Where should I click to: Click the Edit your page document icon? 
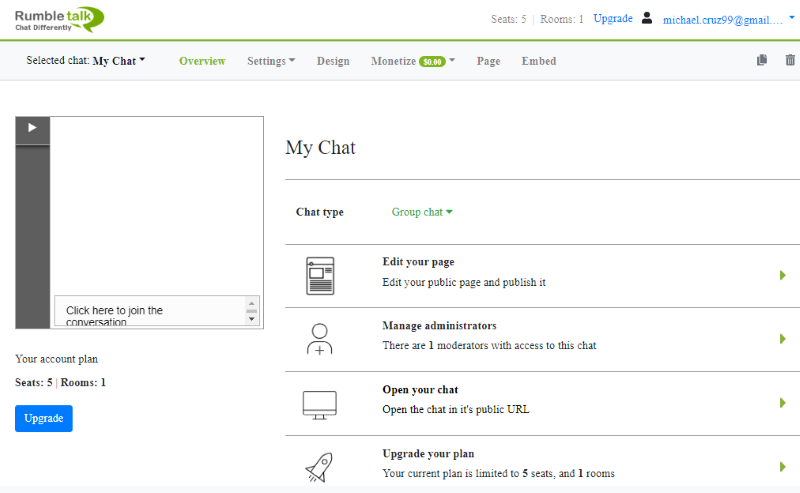[x=320, y=276]
